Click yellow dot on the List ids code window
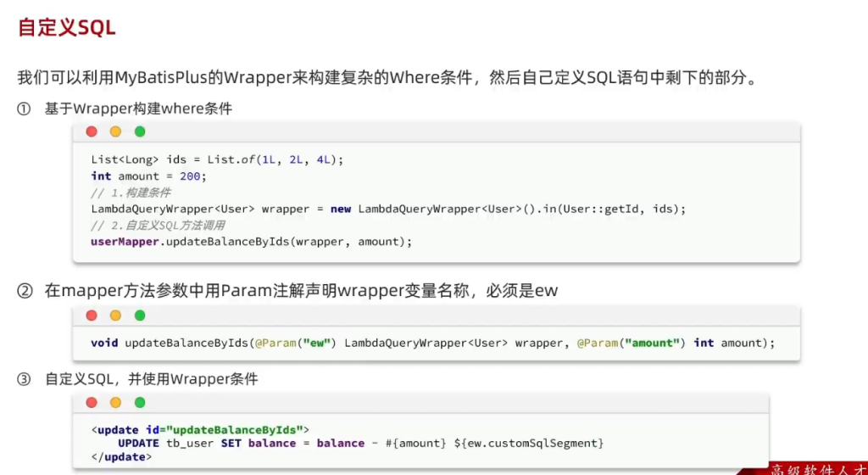This screenshot has height=475, width=868. tap(115, 131)
